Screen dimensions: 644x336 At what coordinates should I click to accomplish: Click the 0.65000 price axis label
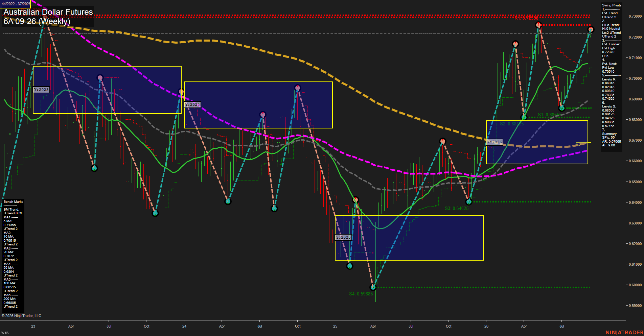tap(635, 182)
